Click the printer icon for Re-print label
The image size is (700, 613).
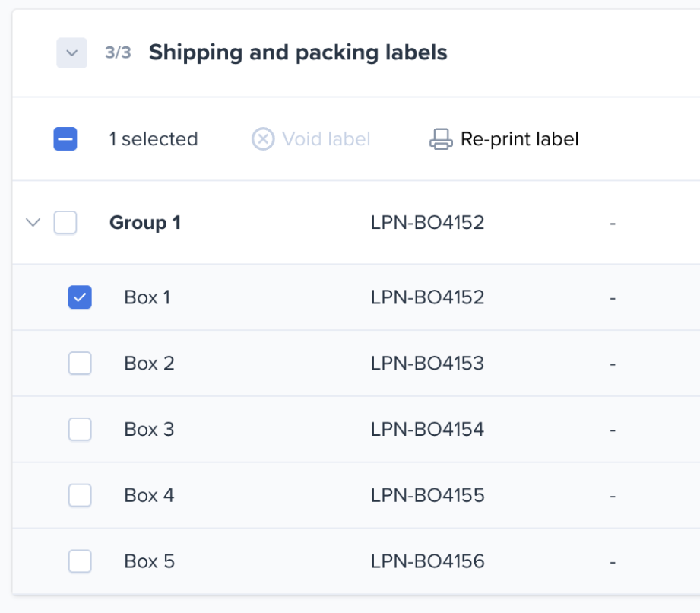click(x=441, y=139)
